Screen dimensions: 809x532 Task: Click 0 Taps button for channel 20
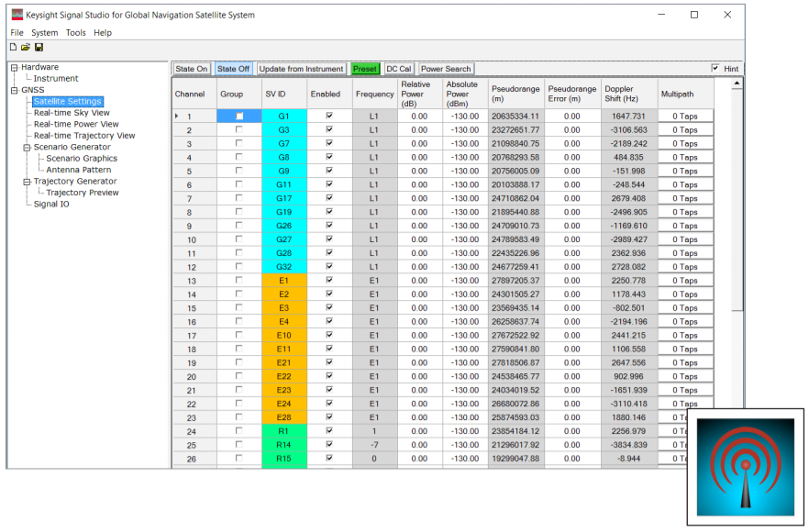(x=685, y=376)
